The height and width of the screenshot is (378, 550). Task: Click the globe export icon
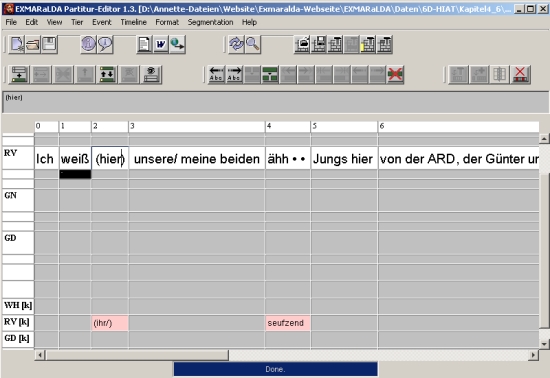(x=177, y=45)
